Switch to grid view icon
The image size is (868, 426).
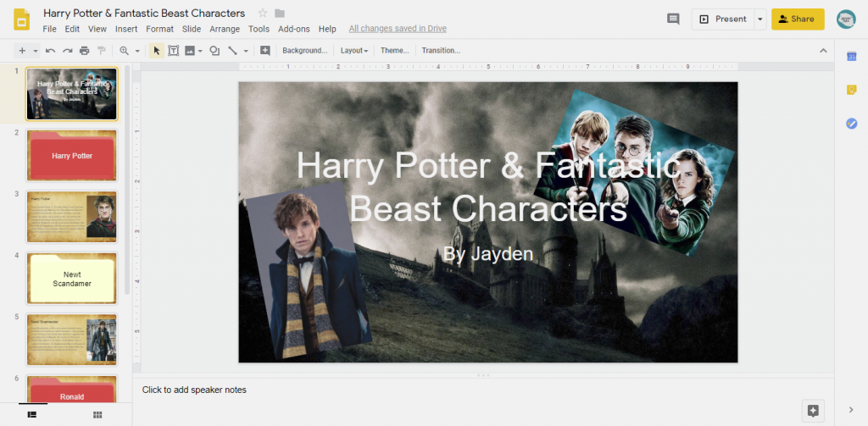(97, 414)
